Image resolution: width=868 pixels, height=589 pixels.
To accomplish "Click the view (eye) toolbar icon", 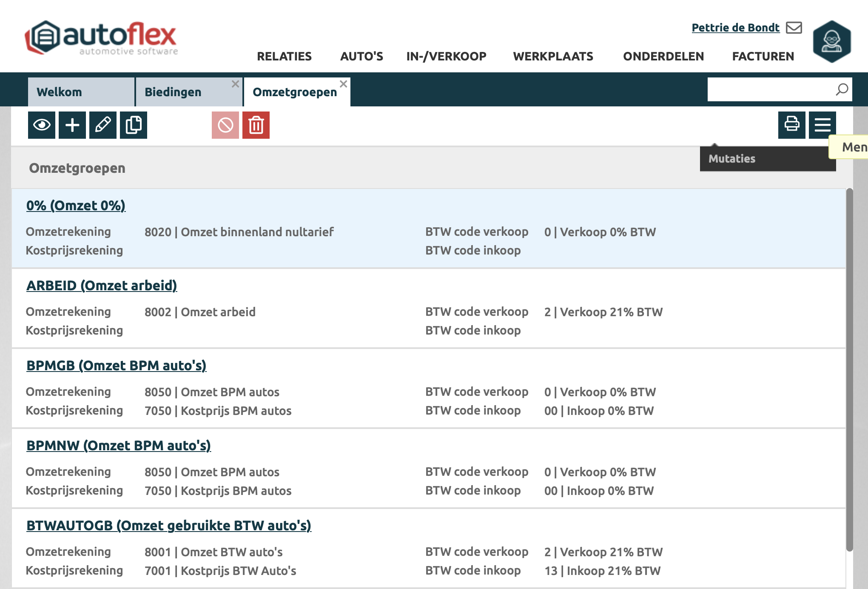I will (42, 125).
